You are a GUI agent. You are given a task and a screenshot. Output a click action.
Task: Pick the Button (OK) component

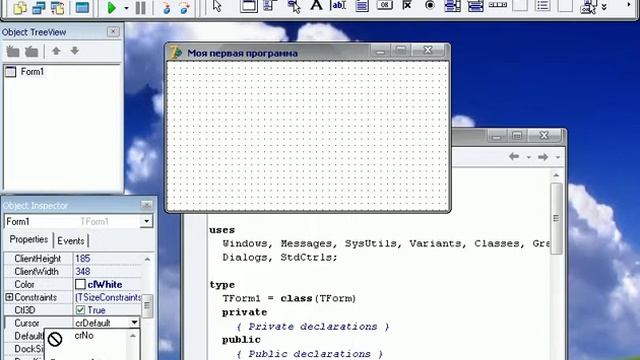(384, 5)
